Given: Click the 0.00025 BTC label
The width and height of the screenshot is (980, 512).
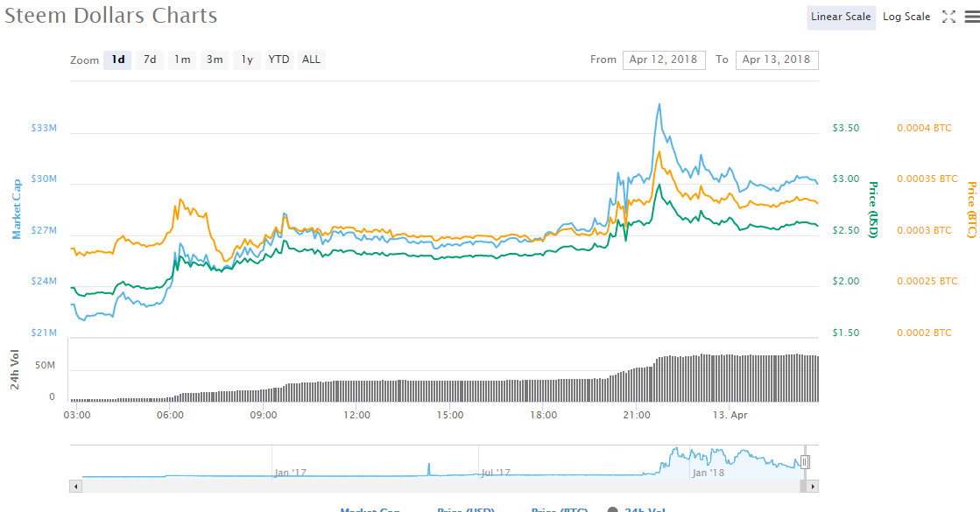Looking at the screenshot, I should coord(927,281).
